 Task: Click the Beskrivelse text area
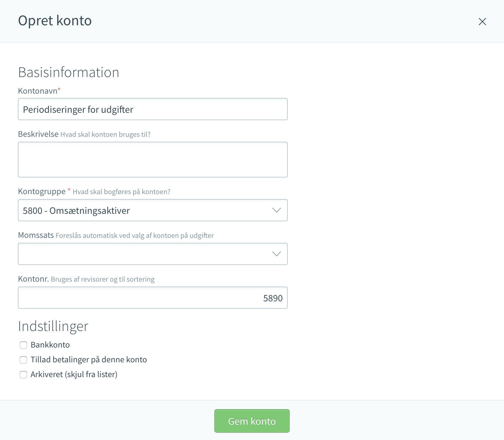point(153,160)
